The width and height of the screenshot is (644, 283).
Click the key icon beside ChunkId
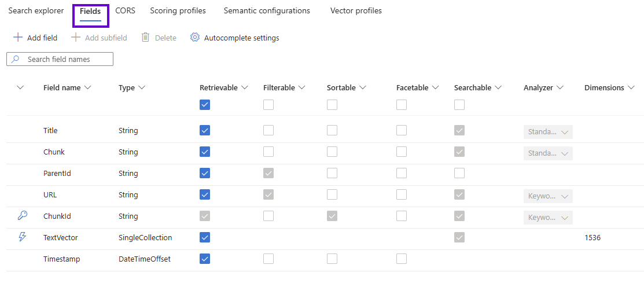pos(23,216)
